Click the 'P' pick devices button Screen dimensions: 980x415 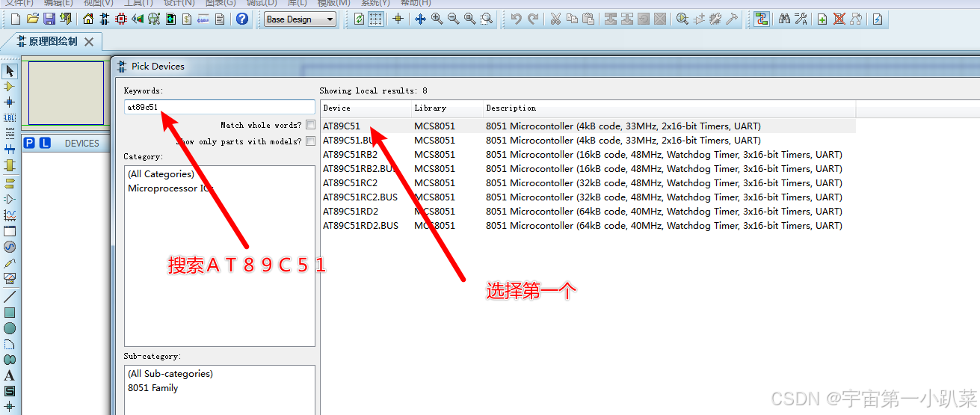click(29, 143)
